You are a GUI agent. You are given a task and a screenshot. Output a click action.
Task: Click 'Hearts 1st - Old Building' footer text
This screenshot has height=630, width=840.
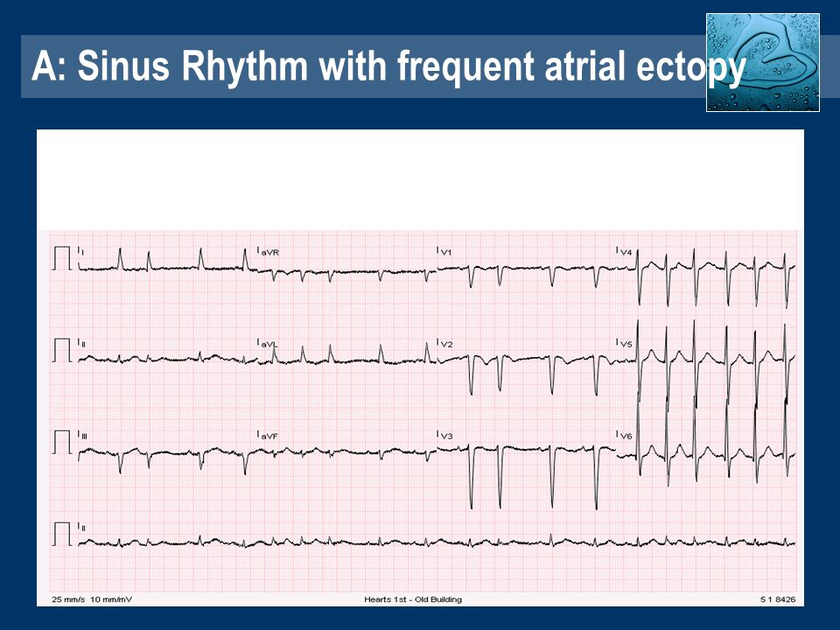413,599
